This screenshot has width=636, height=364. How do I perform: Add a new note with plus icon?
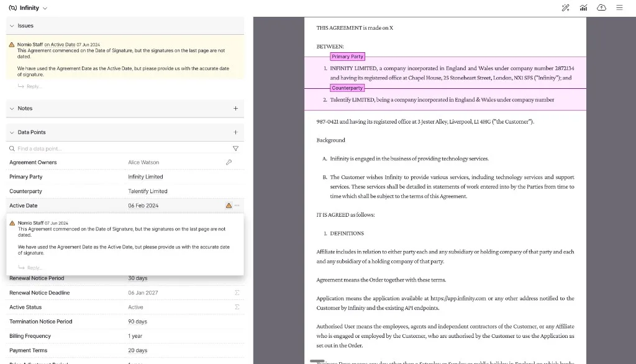[x=235, y=108]
